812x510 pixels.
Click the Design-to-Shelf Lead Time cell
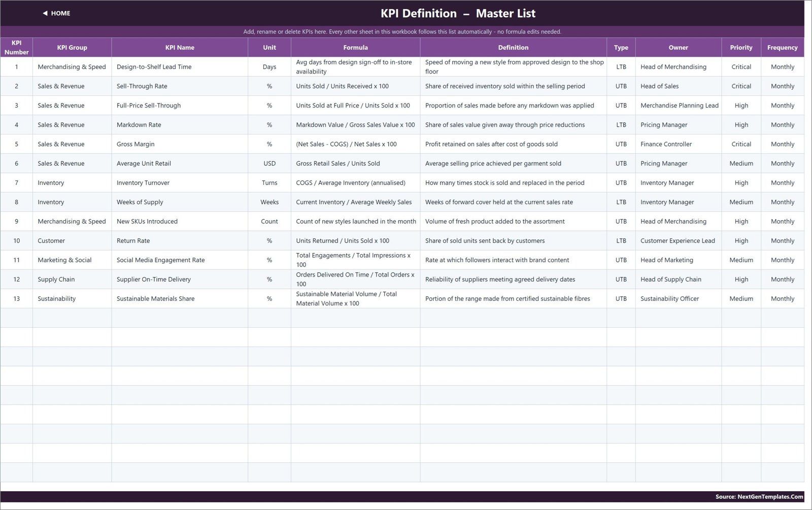point(180,67)
